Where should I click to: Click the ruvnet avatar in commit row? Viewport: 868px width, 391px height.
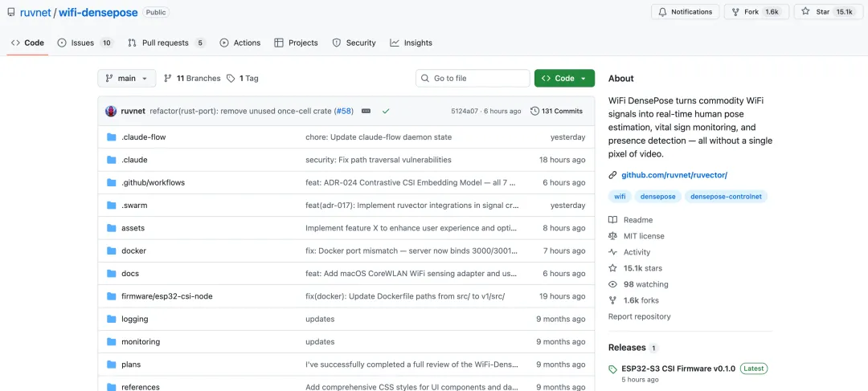[111, 111]
